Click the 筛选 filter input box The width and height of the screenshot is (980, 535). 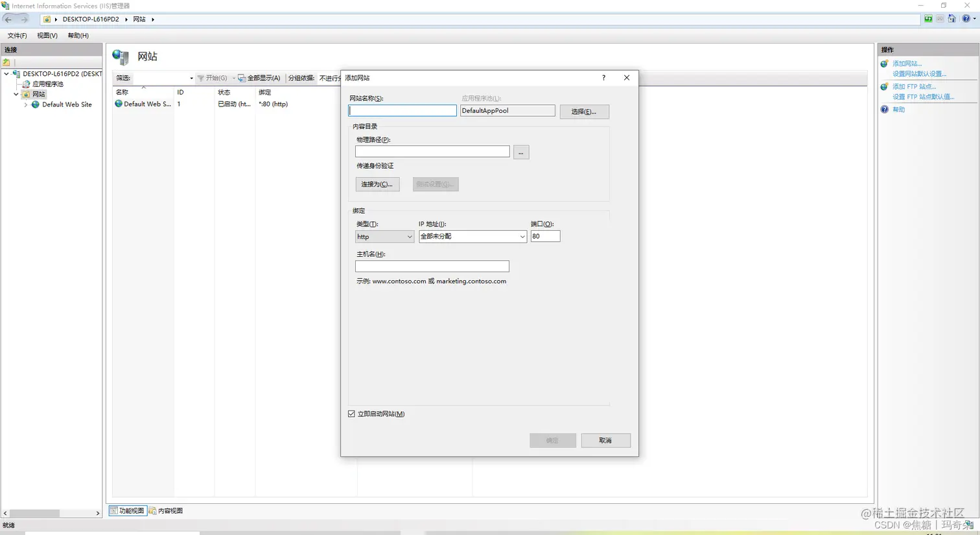click(x=160, y=78)
